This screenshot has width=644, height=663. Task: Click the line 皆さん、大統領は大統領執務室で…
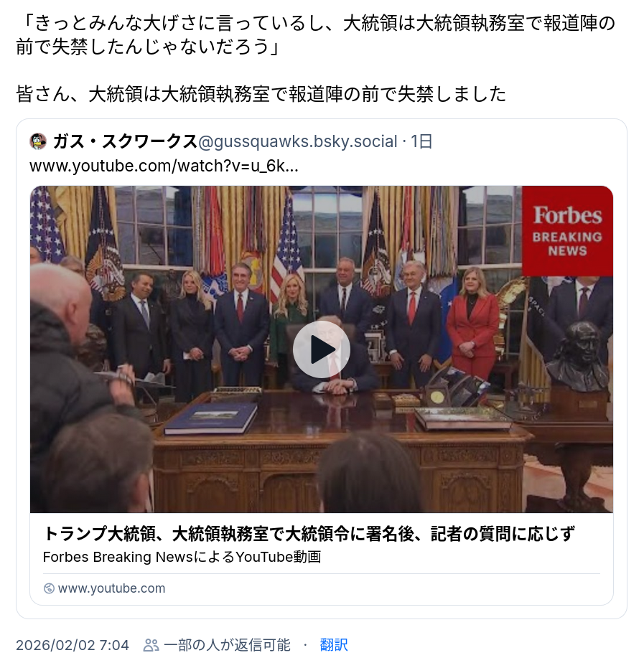click(x=261, y=94)
